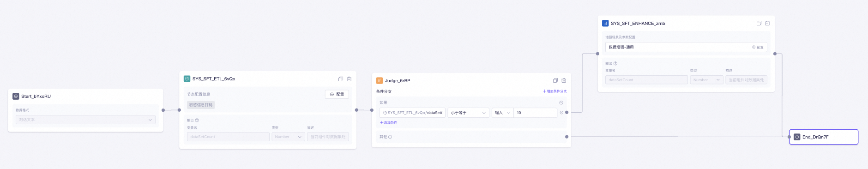Show output help icon in SYS_SFT_ETL node
The height and width of the screenshot is (169, 868).
197,120
